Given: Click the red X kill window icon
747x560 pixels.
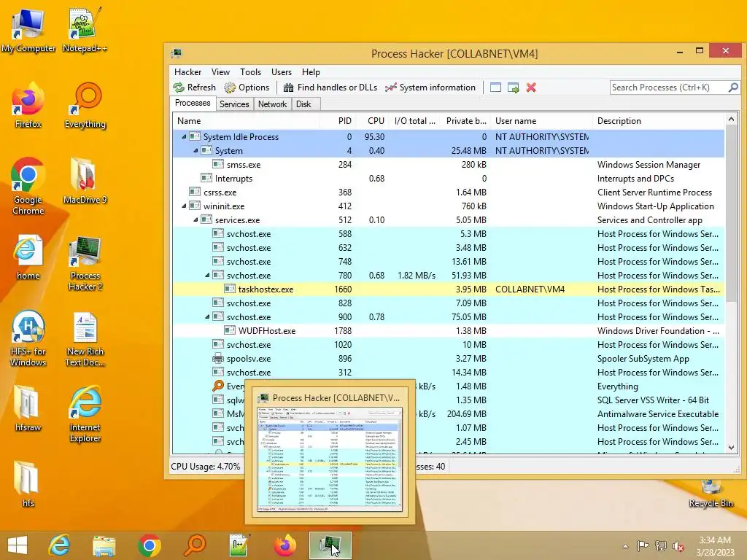Looking at the screenshot, I should pyautogui.click(x=531, y=87).
